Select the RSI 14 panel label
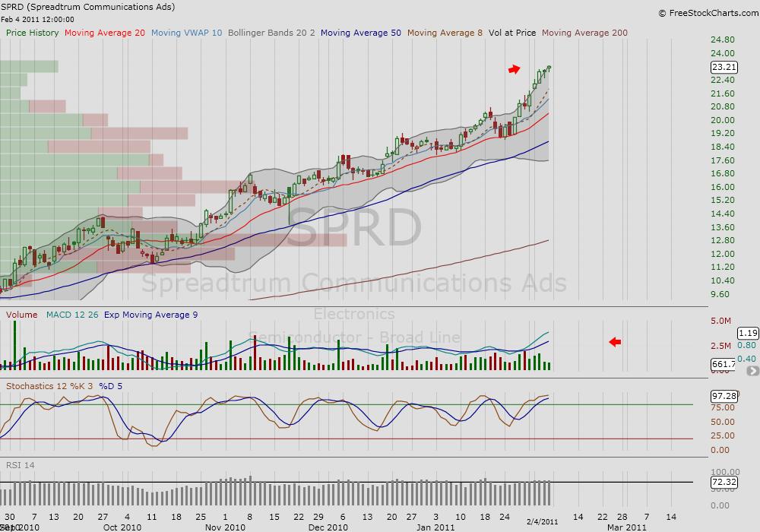Viewport: 760px width, 532px height. pos(21,465)
